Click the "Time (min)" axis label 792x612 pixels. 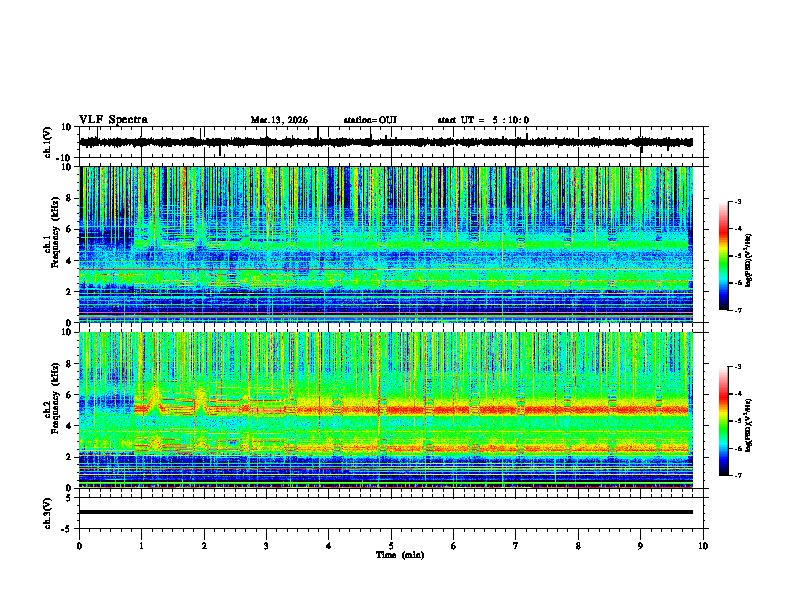pyautogui.click(x=400, y=555)
